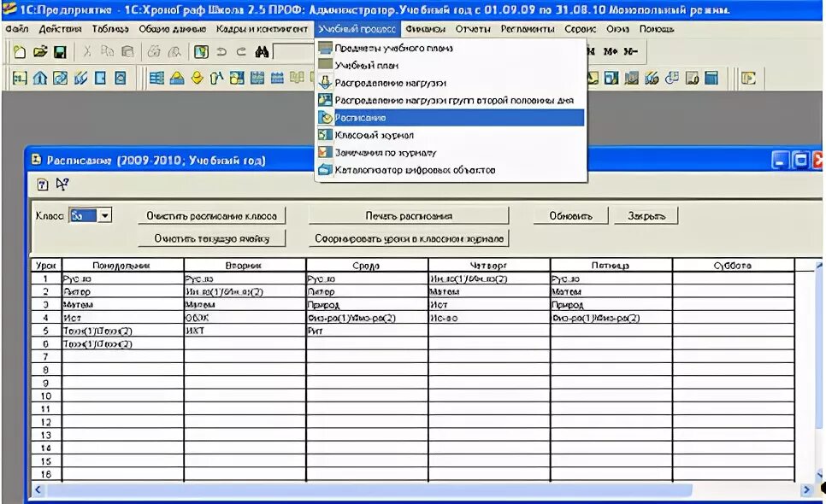Click the Расписание icon in the dropdown menu
This screenshot has height=504, width=826.
[326, 118]
